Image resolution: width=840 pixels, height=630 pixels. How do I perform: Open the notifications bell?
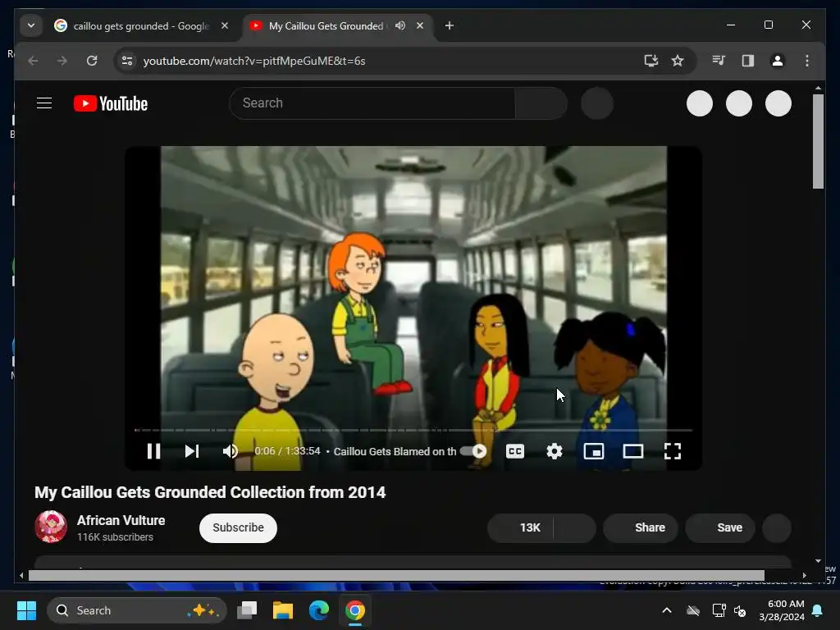(818, 610)
